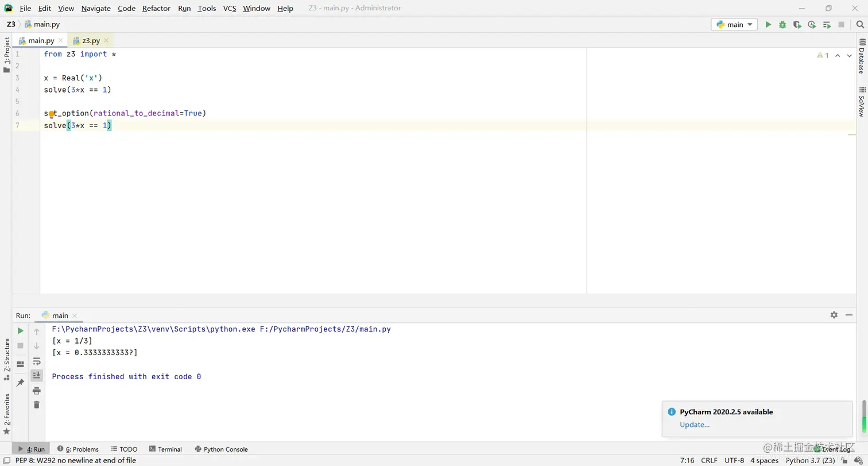Open the Project tool window
Screen dimensions: 868x466
tap(6, 55)
